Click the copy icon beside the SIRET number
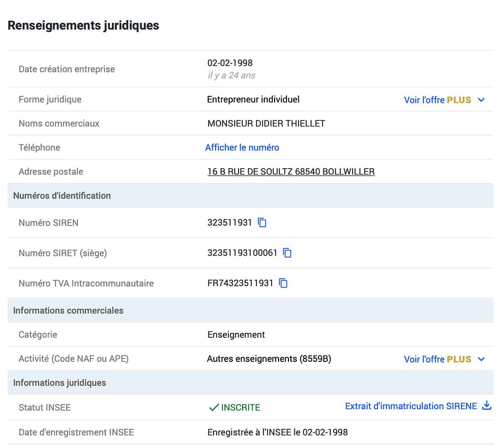Viewport: 504px width, 445px height. pyautogui.click(x=287, y=253)
